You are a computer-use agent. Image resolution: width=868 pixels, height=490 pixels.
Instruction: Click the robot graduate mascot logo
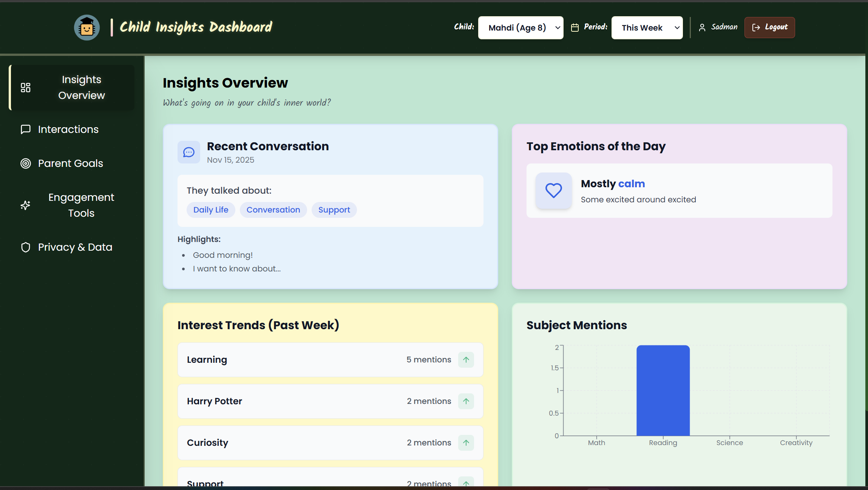tap(87, 28)
